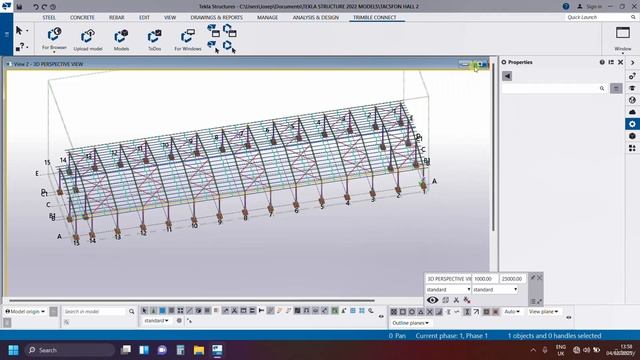Click the Search in model field
This screenshot has height=360, width=640.
point(95,311)
